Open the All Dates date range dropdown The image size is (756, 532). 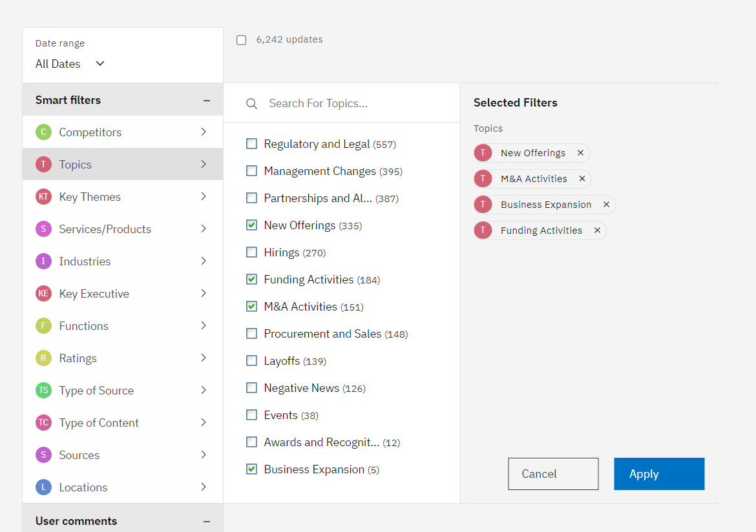coord(70,64)
